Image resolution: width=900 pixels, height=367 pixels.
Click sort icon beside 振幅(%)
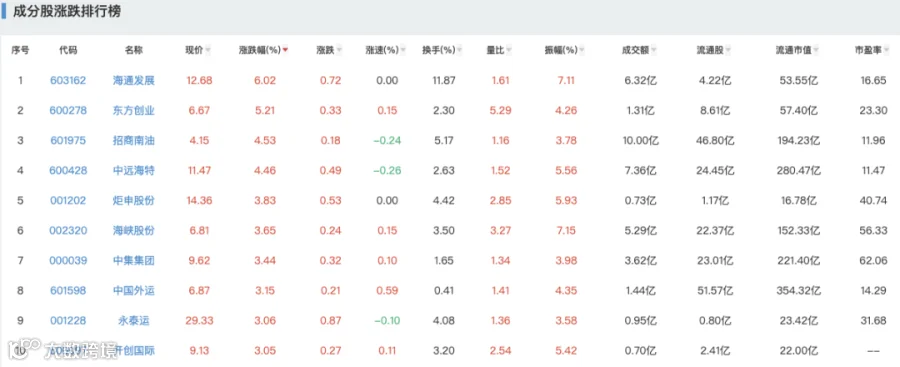coord(582,51)
